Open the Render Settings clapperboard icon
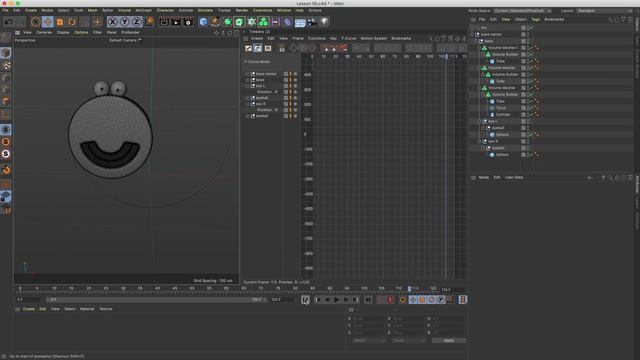Screen dimensions: 640x360 (x=188, y=22)
